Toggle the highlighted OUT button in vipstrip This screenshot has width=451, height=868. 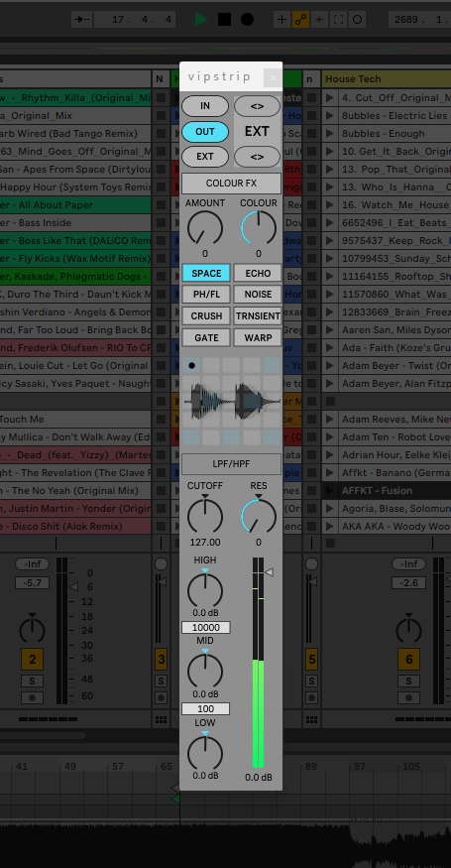(x=205, y=132)
